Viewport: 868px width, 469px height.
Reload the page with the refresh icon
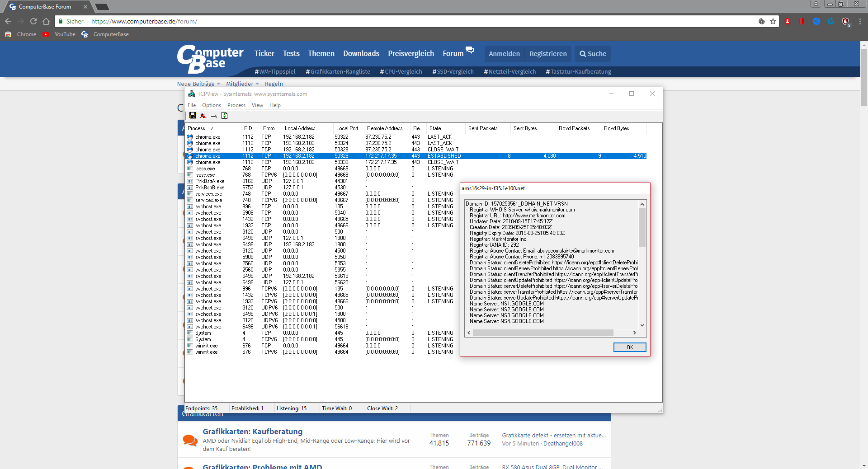33,21
